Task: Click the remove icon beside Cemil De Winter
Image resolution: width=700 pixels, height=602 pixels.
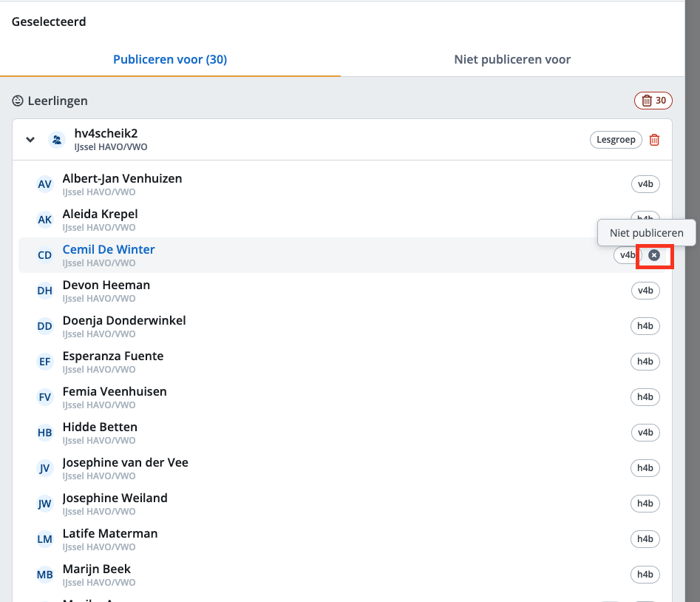Action: pyautogui.click(x=654, y=255)
